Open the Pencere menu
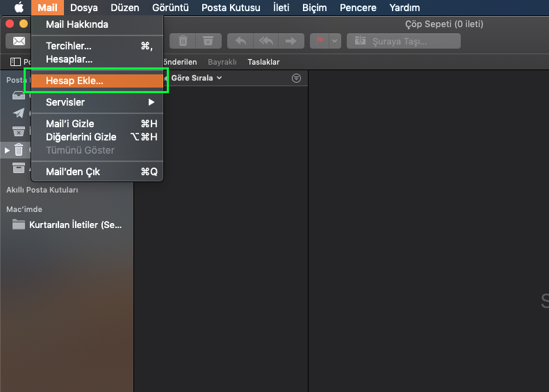The image size is (549, 392). [358, 8]
